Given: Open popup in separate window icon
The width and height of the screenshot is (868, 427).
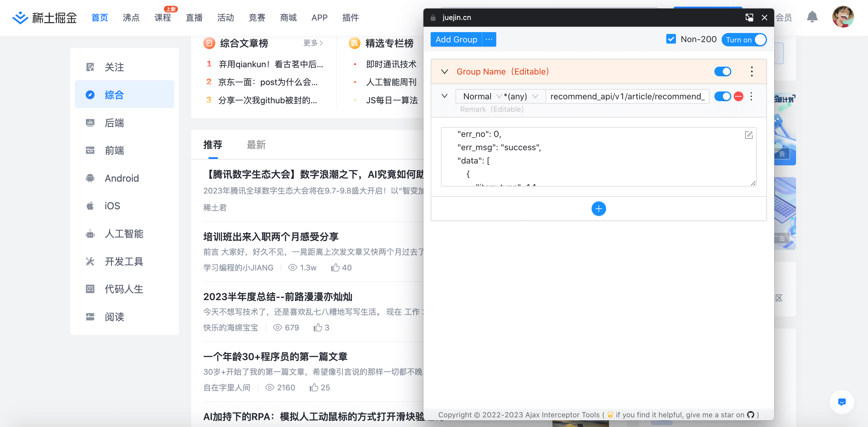Looking at the screenshot, I should (749, 18).
